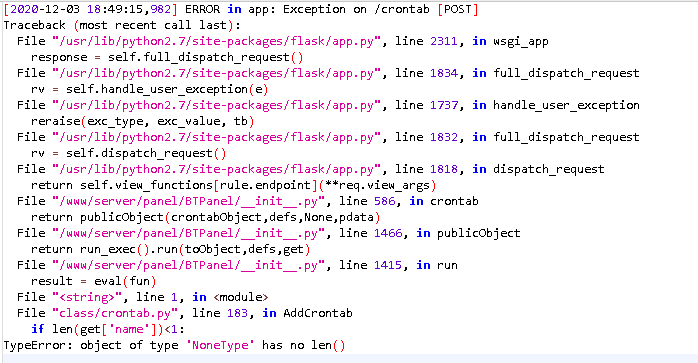Screen dimensions: 698x363
Task: Click the [POST] method label
Action: click(458, 9)
